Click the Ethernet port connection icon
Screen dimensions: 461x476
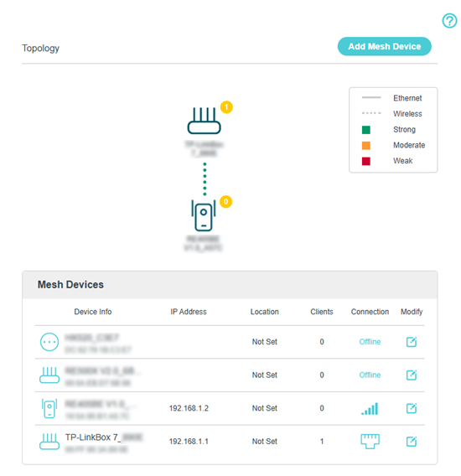coord(370,442)
